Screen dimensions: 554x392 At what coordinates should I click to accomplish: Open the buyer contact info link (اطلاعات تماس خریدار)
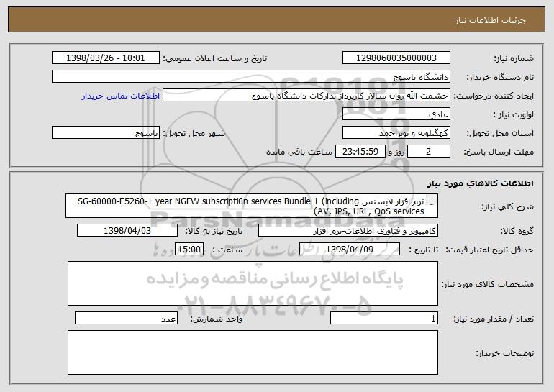point(121,96)
